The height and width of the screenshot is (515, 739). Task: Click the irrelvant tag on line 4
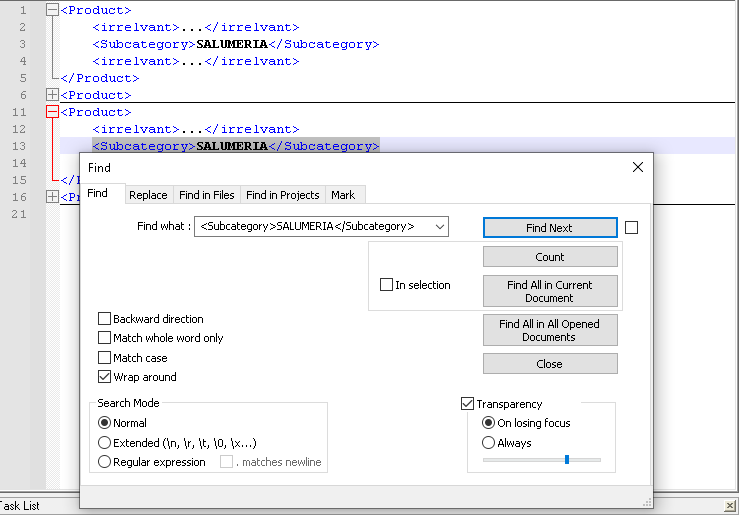click(x=196, y=61)
